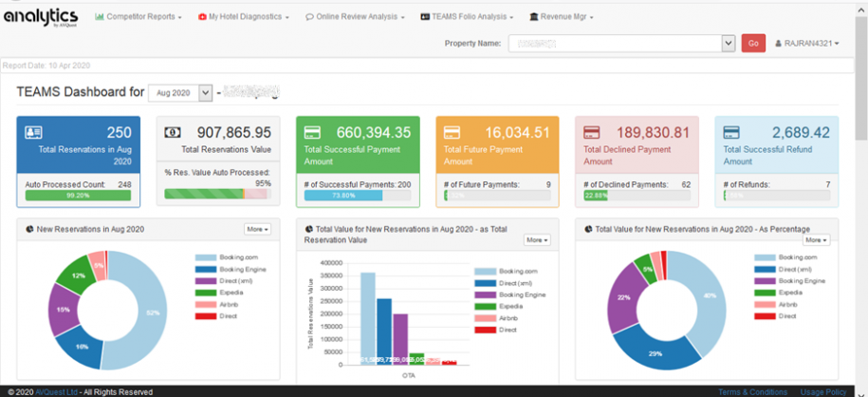Click the card icon on Successful Payment tile
This screenshot has height=397, width=868.
(313, 132)
